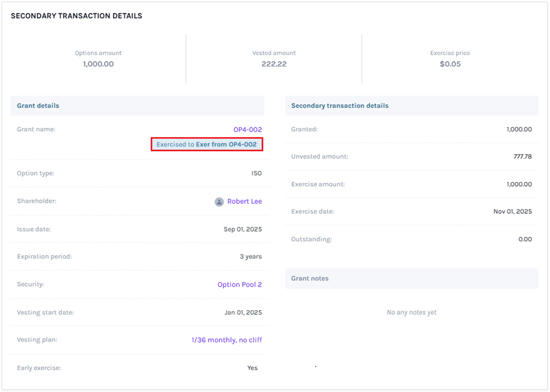
Task: Click the Exercise date value Nov 01, 2025
Action: click(512, 212)
